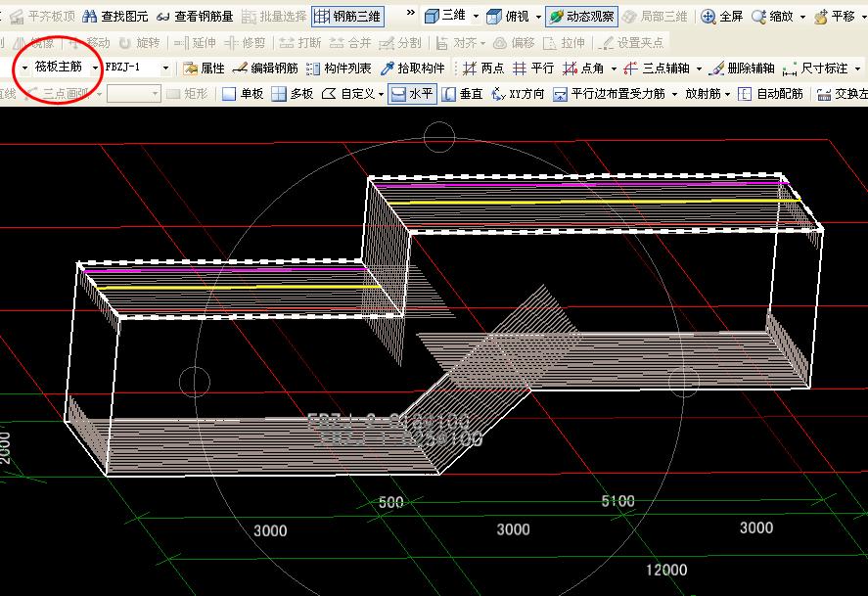Open the 构件列表 component list
The width and height of the screenshot is (868, 596).
click(339, 69)
